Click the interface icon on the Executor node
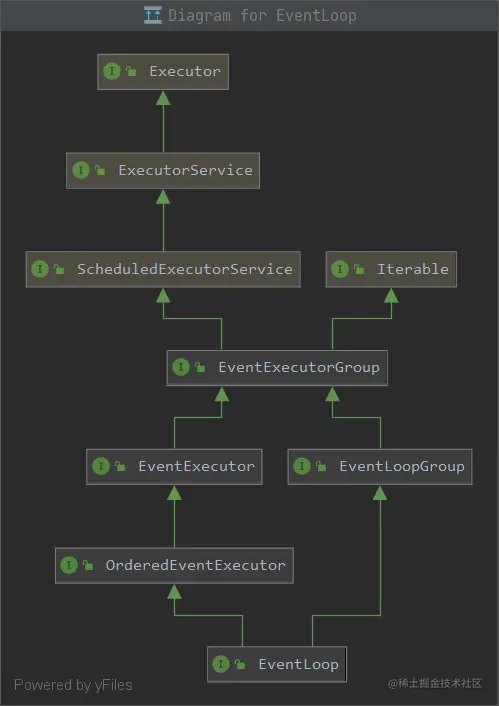The height and width of the screenshot is (706, 499). (112, 71)
